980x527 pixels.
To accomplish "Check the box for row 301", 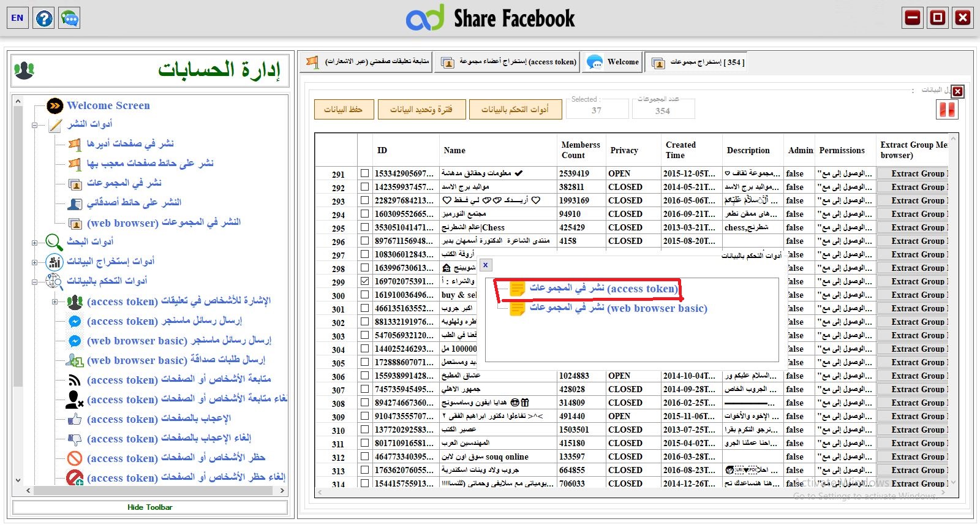I will (365, 308).
